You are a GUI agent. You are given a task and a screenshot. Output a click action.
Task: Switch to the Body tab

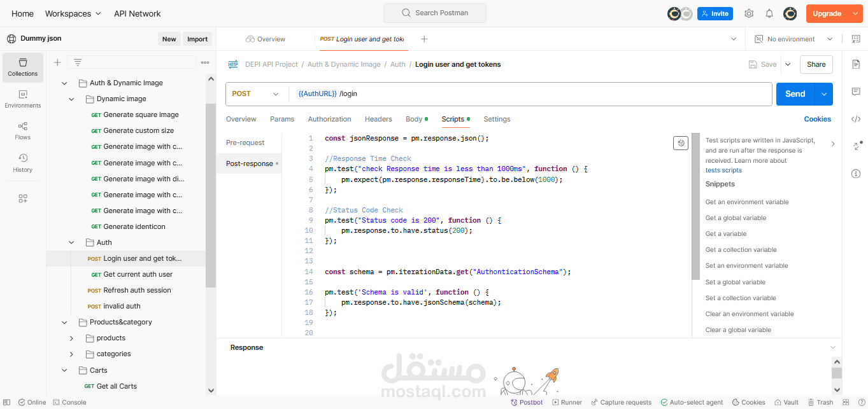pos(416,119)
